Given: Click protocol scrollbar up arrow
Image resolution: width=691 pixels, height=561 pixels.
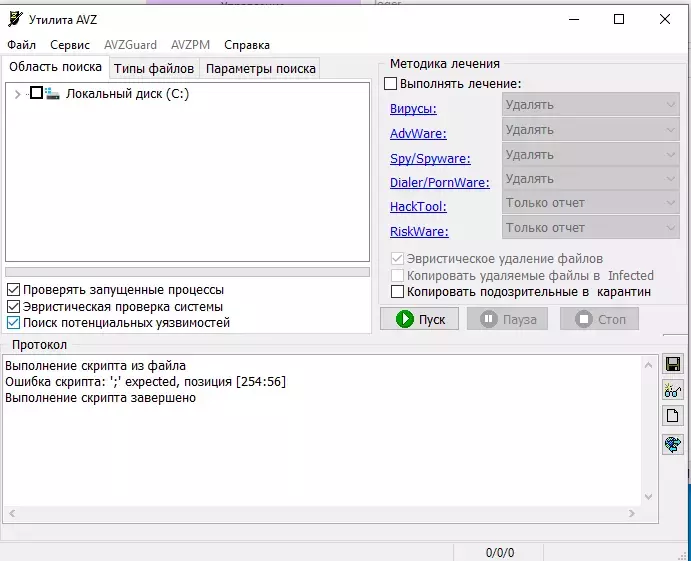Looking at the screenshot, I should tap(648, 365).
